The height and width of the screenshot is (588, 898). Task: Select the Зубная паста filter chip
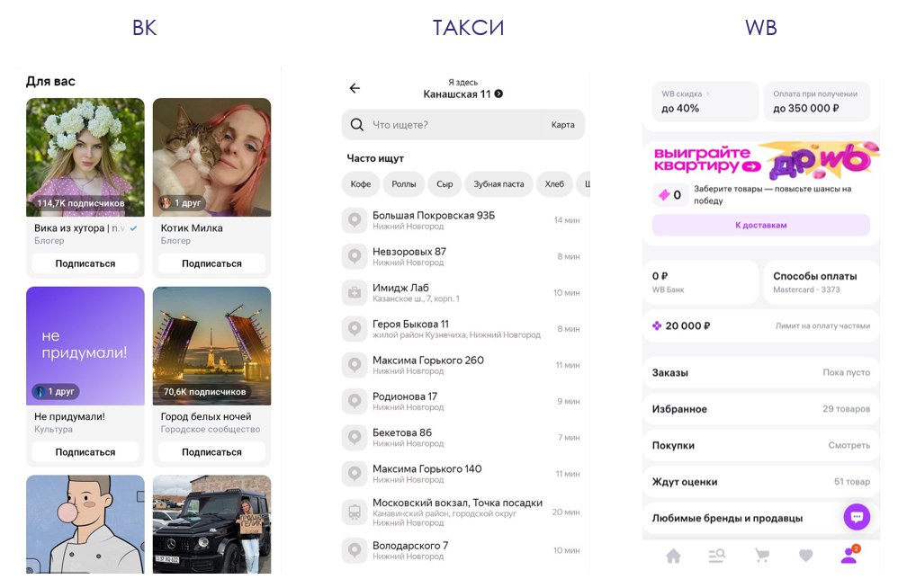click(498, 184)
